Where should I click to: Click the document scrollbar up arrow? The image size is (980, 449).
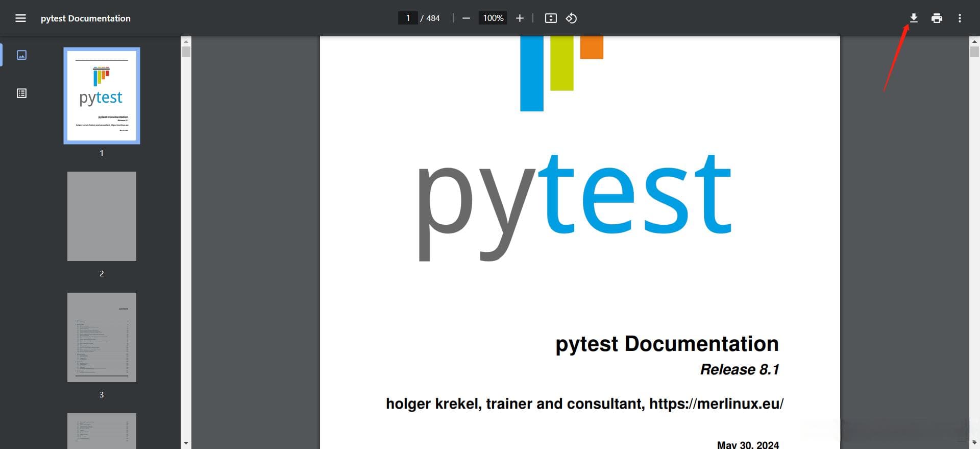974,41
